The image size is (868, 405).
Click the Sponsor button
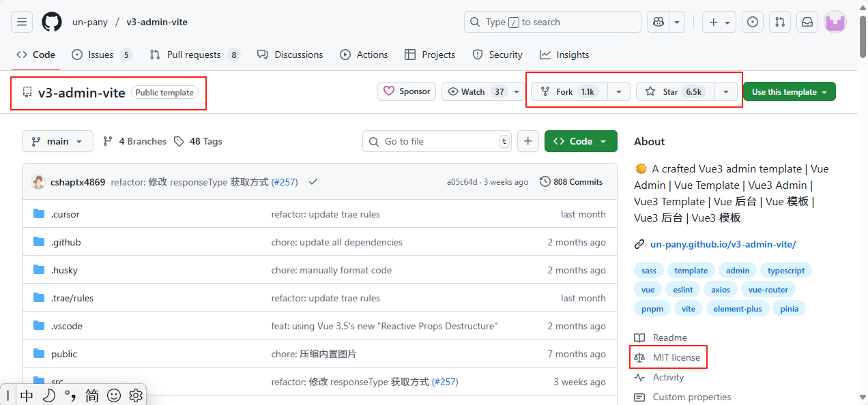pyautogui.click(x=407, y=91)
